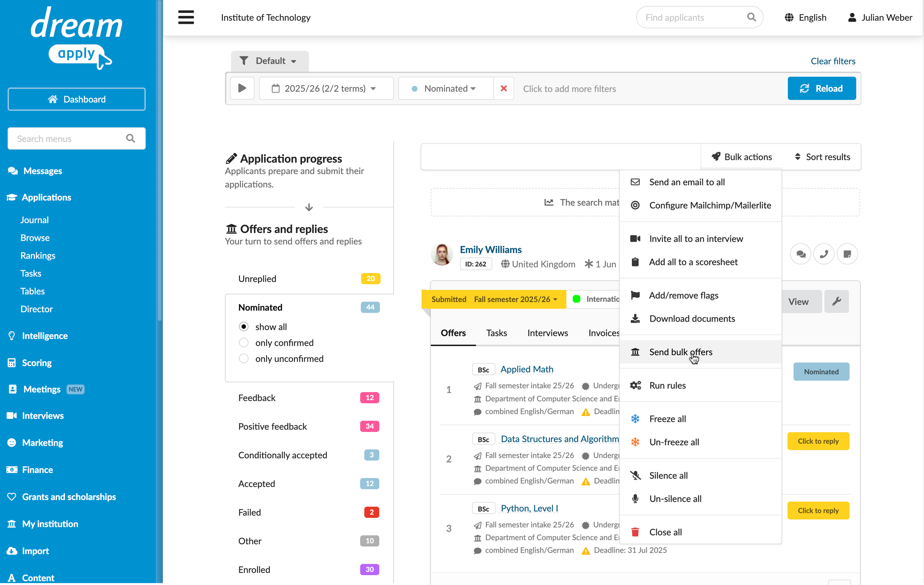Image resolution: width=924 pixels, height=585 pixels.
Task: Click the 'Click to add more filters' field
Action: 570,89
